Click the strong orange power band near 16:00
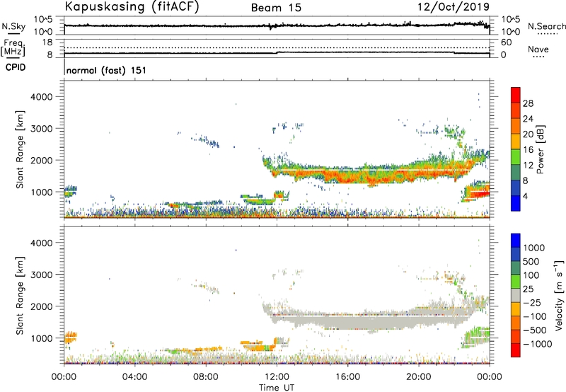 (347, 177)
